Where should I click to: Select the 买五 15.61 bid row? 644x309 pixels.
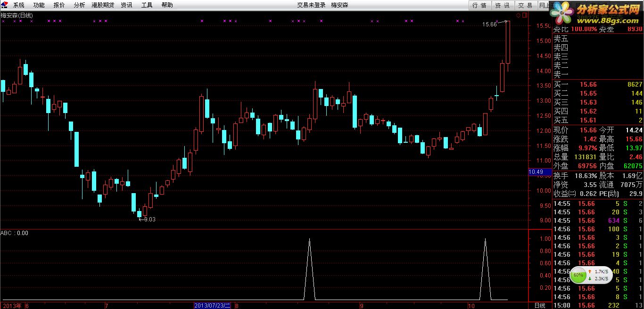pos(598,120)
